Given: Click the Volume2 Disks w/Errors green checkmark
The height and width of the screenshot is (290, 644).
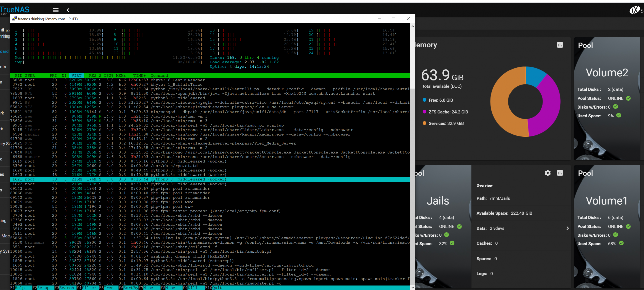Looking at the screenshot, I should click(615, 107).
